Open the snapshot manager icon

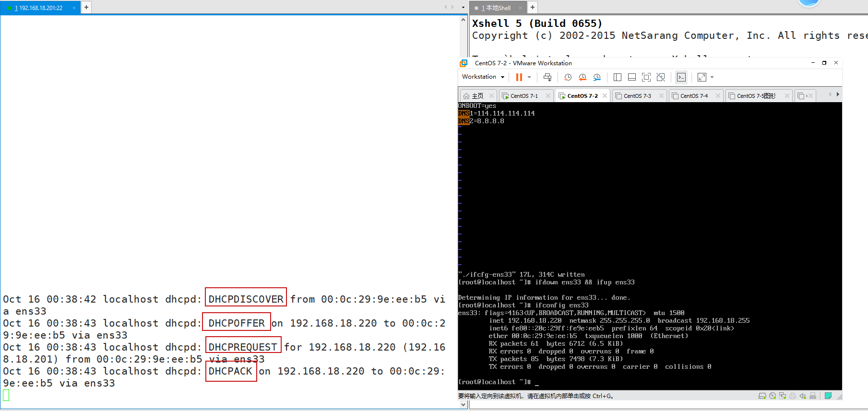(597, 77)
